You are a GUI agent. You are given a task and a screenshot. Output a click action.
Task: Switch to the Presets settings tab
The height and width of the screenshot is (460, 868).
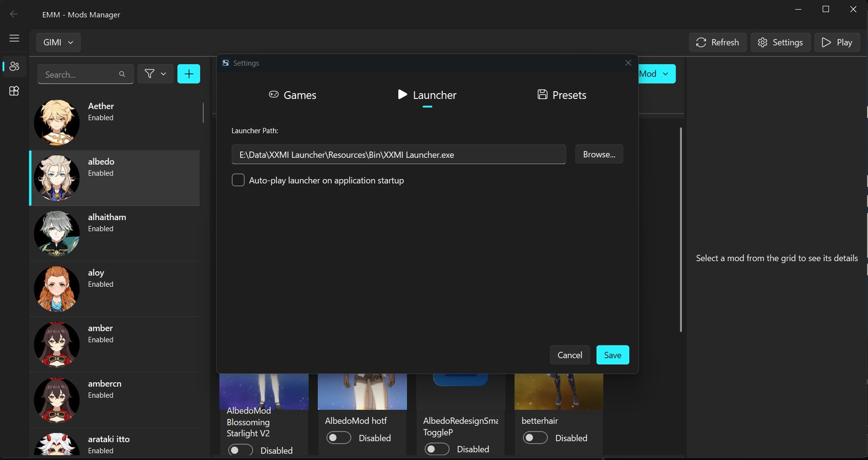click(x=562, y=95)
